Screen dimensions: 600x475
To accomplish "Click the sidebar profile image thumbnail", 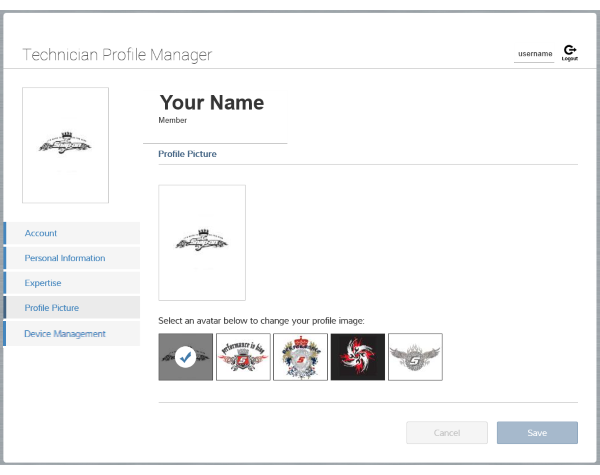I will (x=65, y=145).
